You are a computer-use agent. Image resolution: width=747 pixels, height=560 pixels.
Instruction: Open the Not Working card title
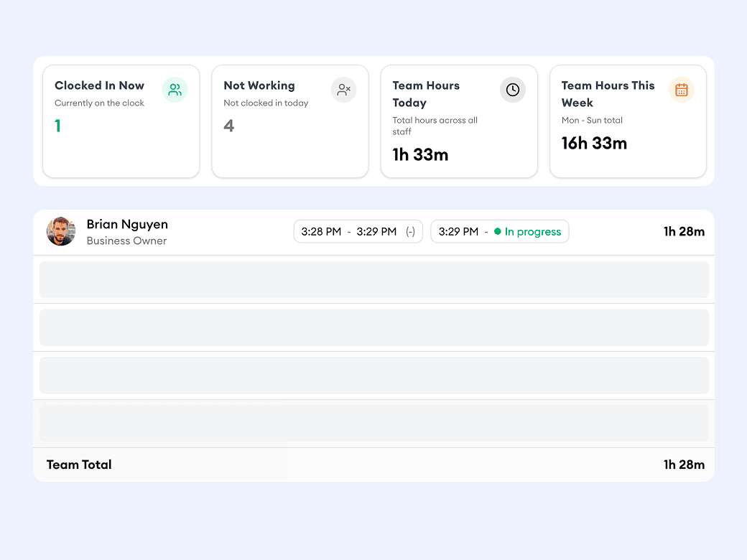pyautogui.click(x=259, y=85)
